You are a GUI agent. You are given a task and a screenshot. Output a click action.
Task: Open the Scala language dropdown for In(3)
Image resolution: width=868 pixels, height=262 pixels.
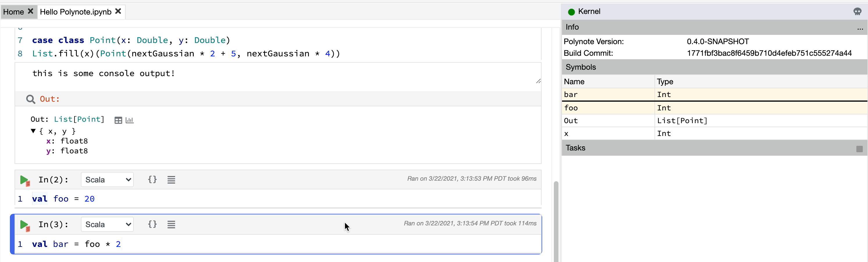[107, 224]
